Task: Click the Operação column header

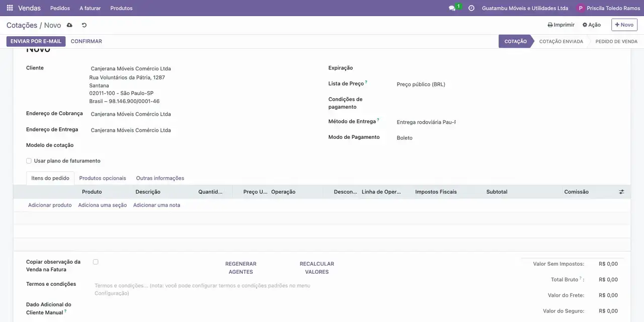Action: click(283, 192)
